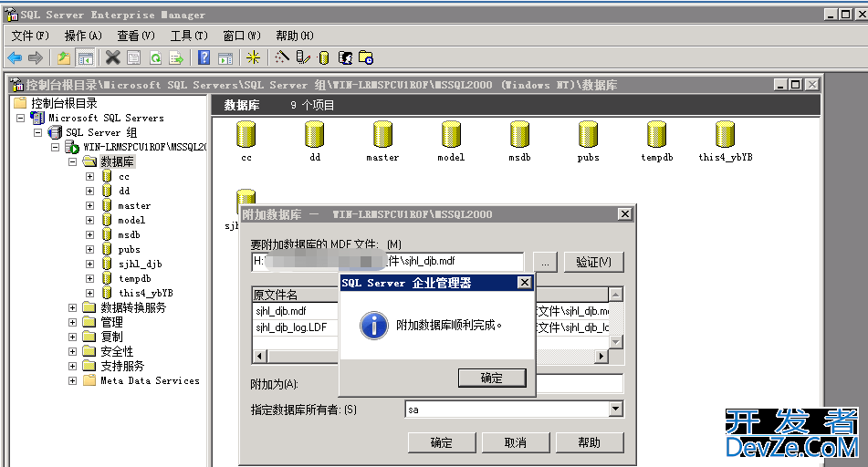
Task: Refresh the view with the green arrow icon
Action: 155,57
